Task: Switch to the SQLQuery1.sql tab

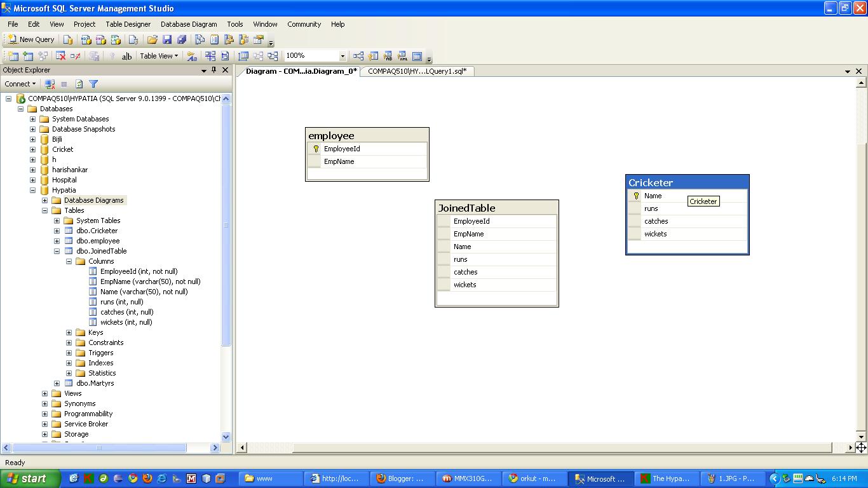Action: 417,71
